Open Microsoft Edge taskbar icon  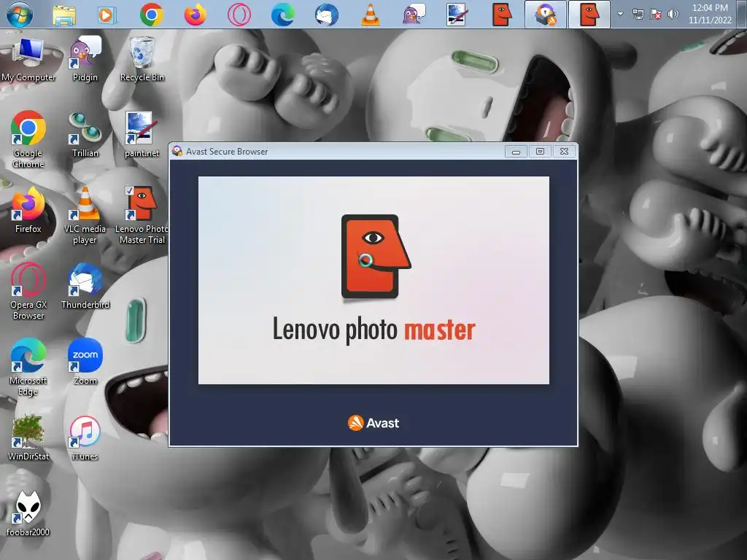[283, 15]
